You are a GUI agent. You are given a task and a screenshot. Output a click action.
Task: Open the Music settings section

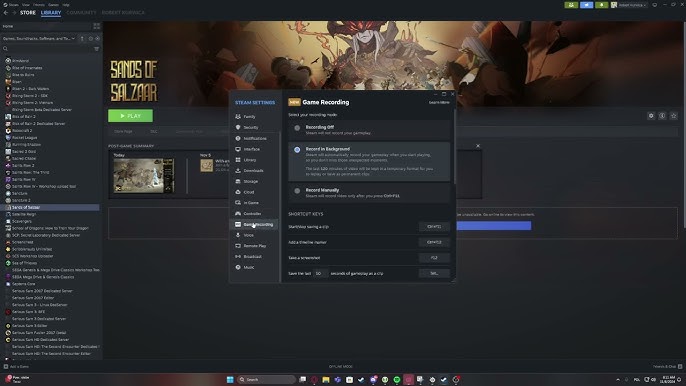248,267
